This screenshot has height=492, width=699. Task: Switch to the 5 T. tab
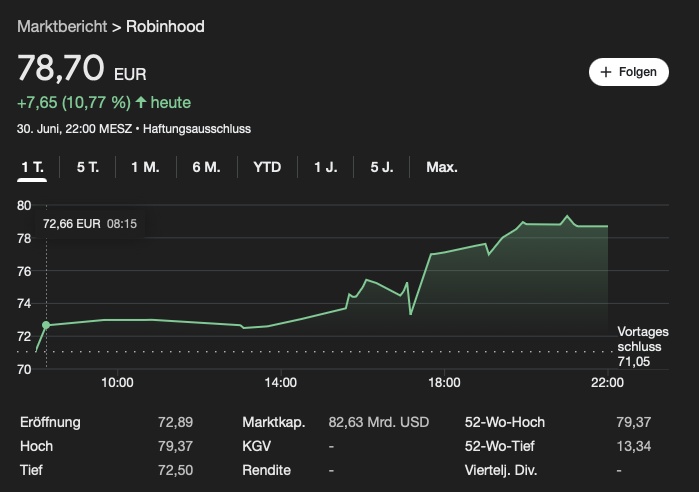tap(87, 167)
